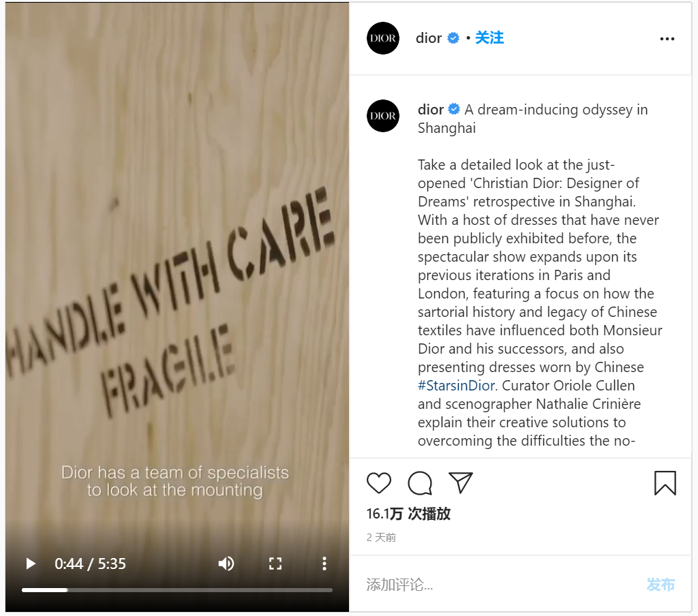The image size is (698, 616).
Task: Click Dior profile avatar in header
Action: coord(383,38)
